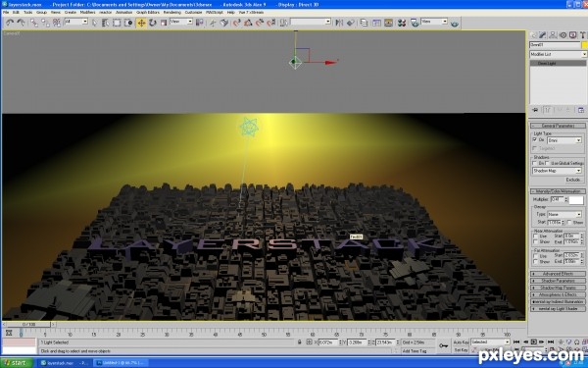Choose the Select Object arrow tool

pyautogui.click(x=94, y=23)
